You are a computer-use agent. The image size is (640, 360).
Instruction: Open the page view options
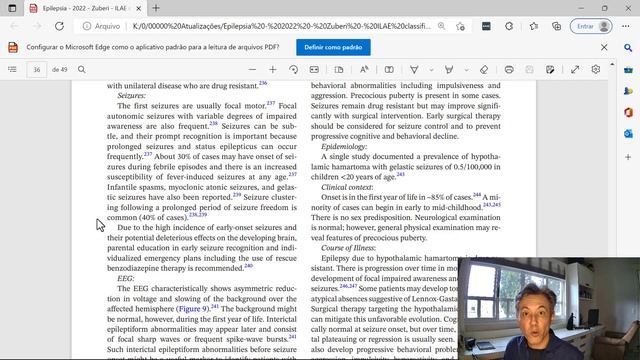click(x=339, y=70)
